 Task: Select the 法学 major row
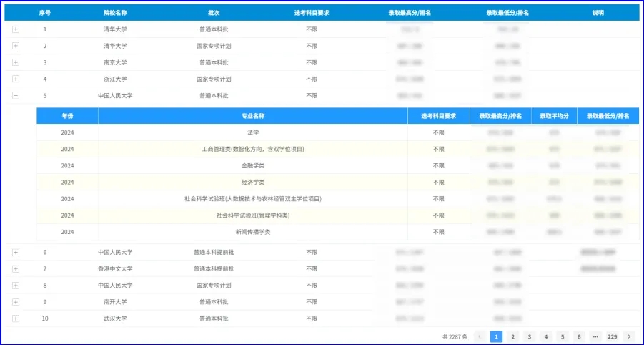[253, 132]
